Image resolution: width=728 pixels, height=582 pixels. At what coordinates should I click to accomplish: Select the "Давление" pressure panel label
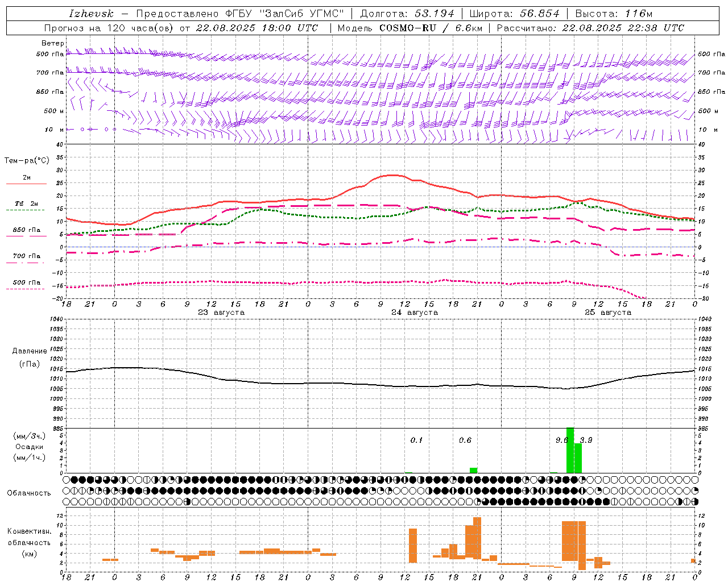(x=30, y=351)
